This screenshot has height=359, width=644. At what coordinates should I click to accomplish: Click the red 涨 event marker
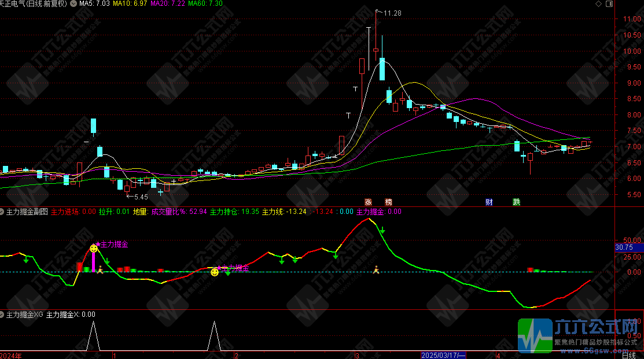coord(368,202)
